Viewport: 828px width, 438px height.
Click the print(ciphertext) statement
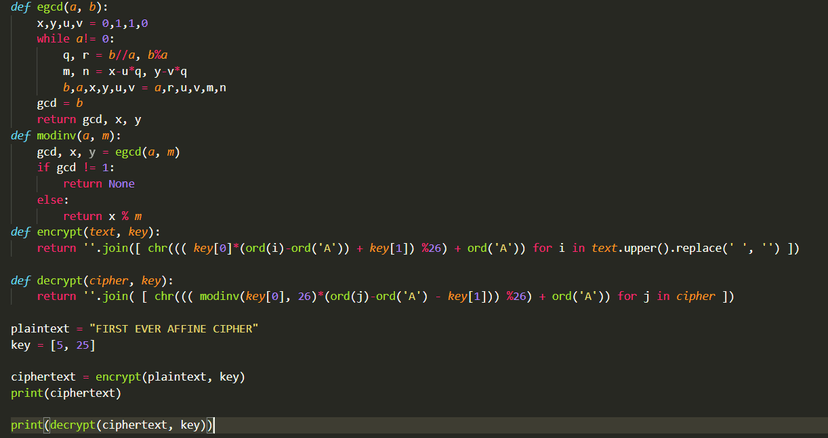[66, 394]
